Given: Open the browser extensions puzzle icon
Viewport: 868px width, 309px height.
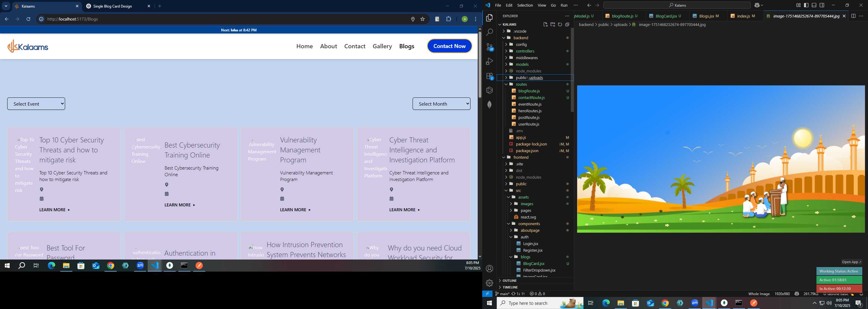Looking at the screenshot, I should 448,19.
